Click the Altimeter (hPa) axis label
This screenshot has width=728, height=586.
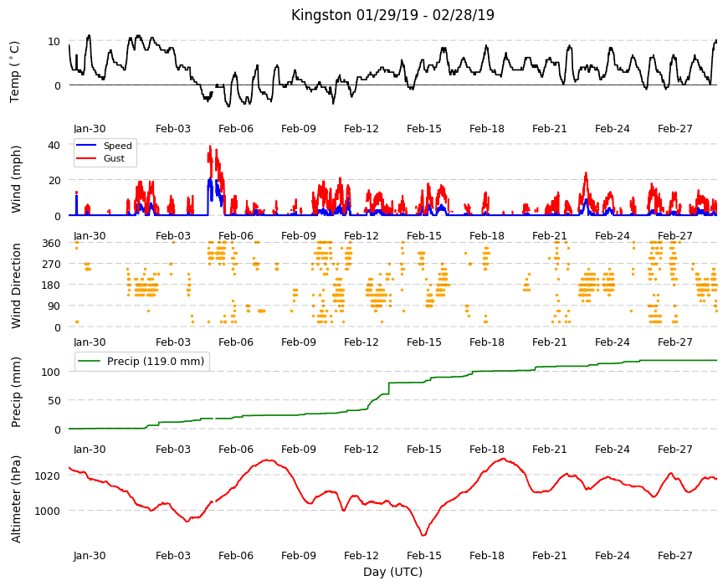point(16,499)
